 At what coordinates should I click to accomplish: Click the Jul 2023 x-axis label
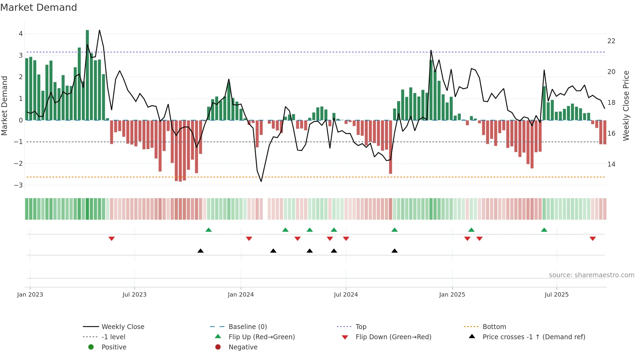click(x=134, y=295)
